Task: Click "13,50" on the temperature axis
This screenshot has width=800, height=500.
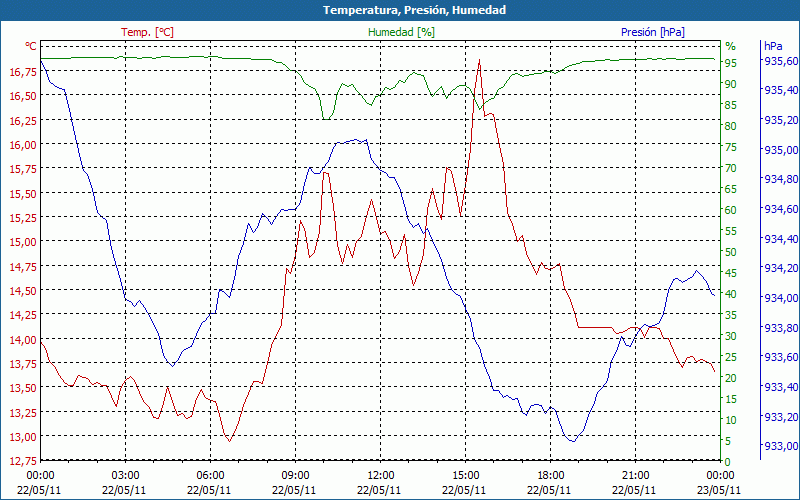Action: pyautogui.click(x=23, y=388)
